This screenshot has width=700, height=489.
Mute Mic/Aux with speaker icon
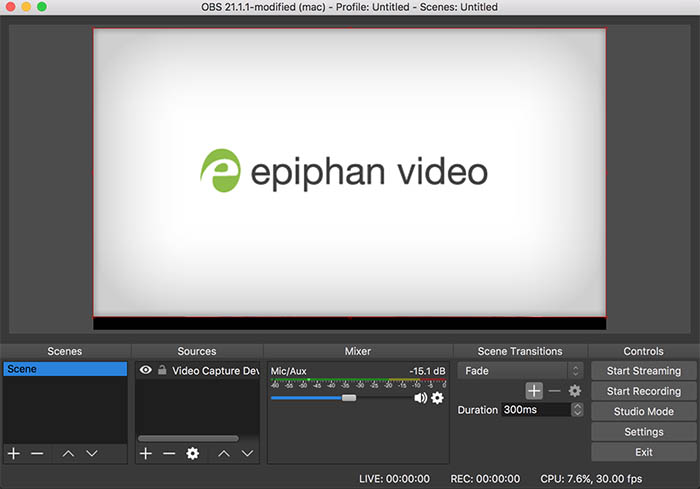pyautogui.click(x=421, y=397)
